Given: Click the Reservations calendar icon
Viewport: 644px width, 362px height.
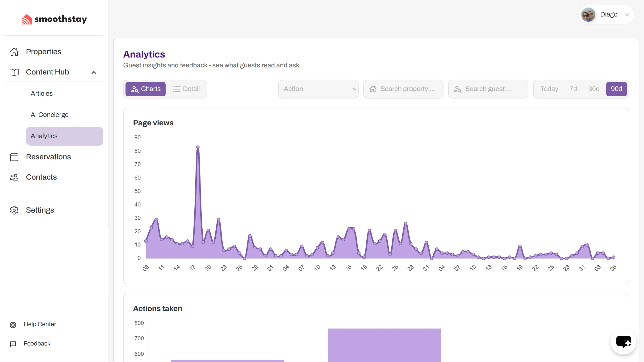Looking at the screenshot, I should pos(14,157).
